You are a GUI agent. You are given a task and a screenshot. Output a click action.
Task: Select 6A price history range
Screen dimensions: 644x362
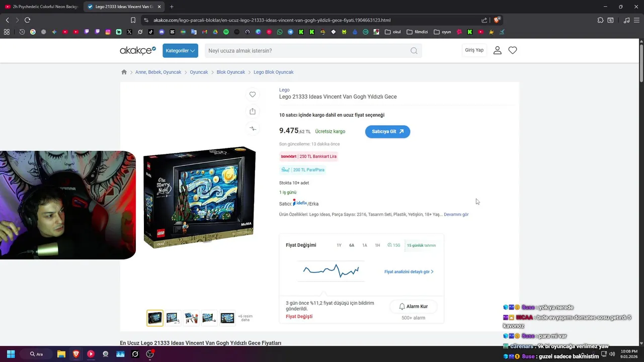point(352,245)
